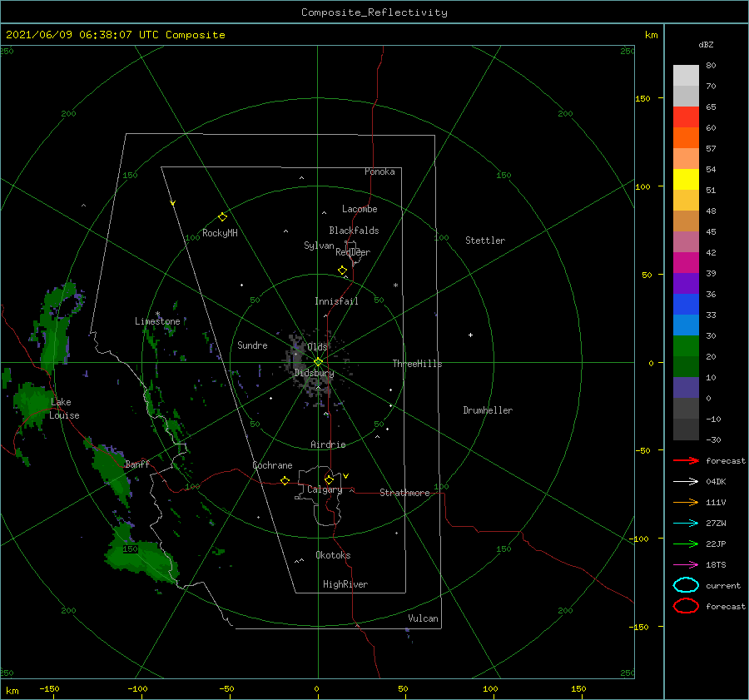Click the orange 111V arrow icon
Image resolution: width=749 pixels, height=700 pixels.
coord(686,502)
